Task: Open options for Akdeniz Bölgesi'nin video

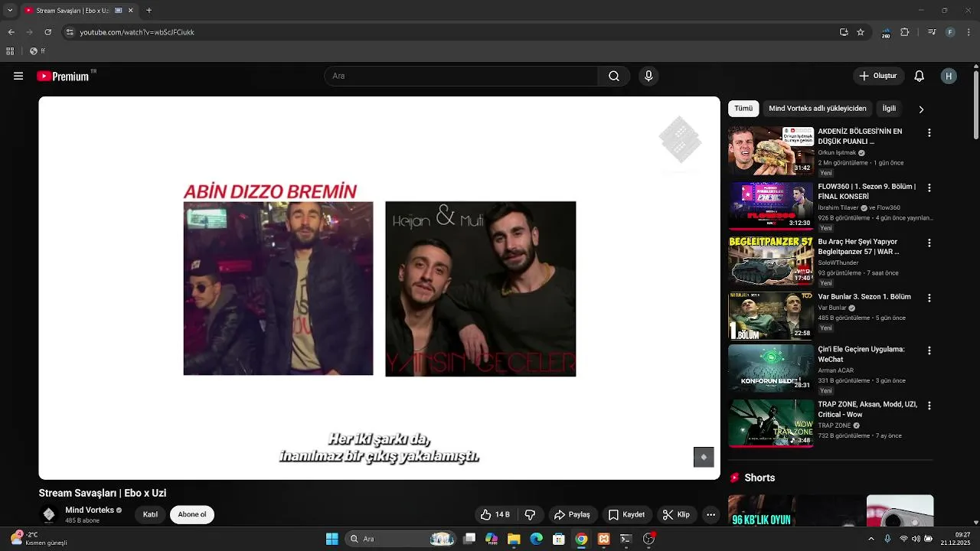Action: coord(929,132)
